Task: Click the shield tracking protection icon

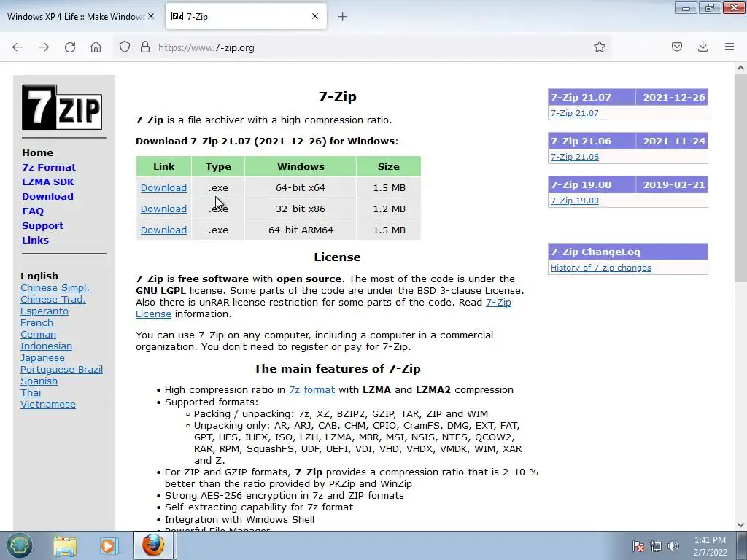Action: coord(124,47)
